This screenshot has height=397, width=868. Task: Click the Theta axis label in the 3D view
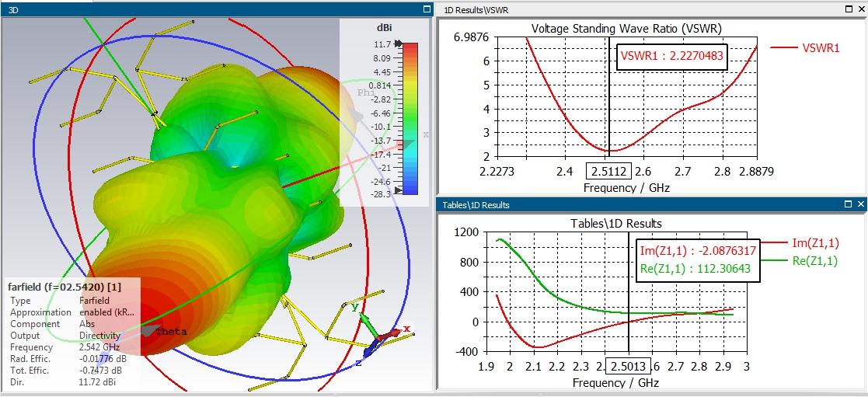[171, 333]
